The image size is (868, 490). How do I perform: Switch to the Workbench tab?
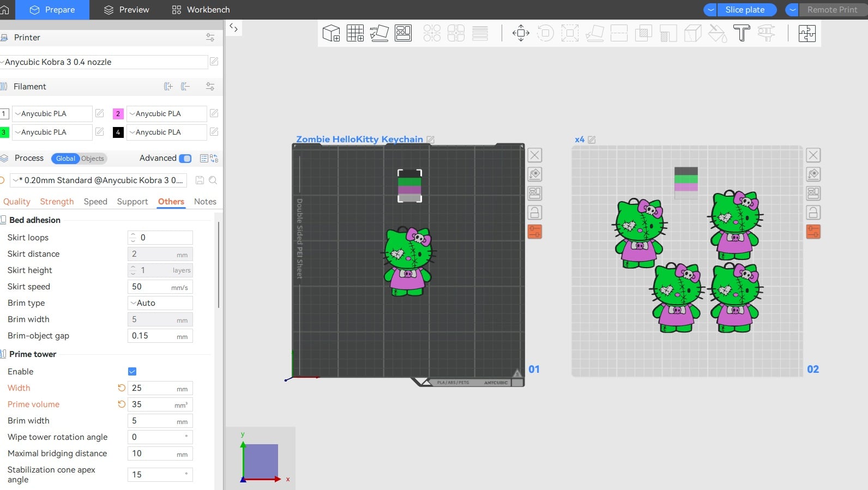[x=201, y=10]
